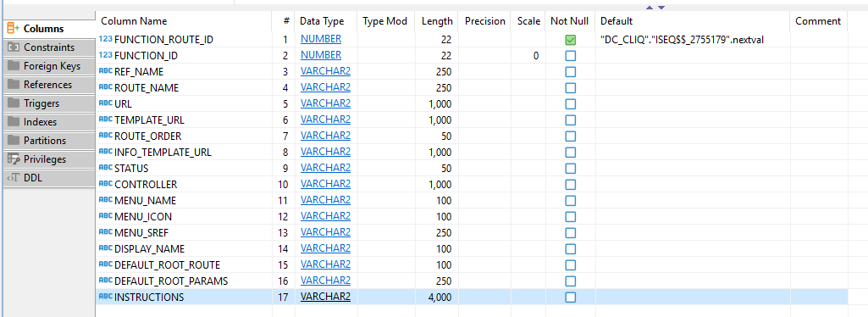The height and width of the screenshot is (317, 868).
Task: Collapse panel using the up arrow
Action: pyautogui.click(x=650, y=7)
